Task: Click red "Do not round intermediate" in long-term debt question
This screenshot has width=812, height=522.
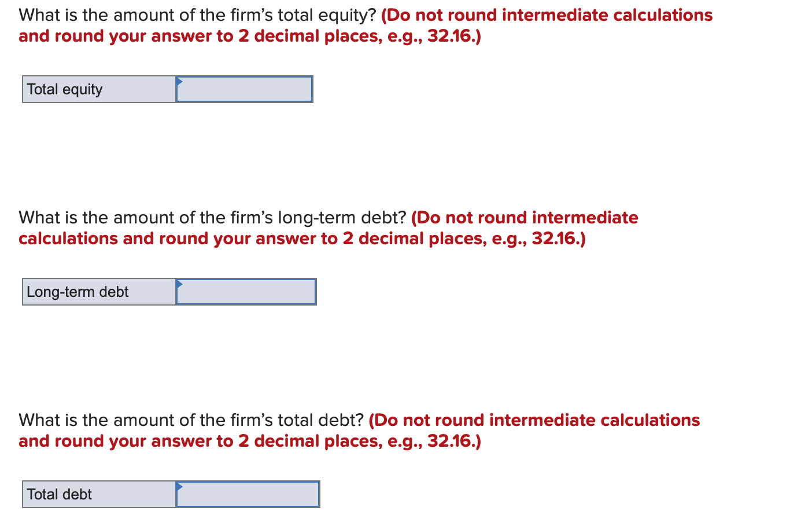Action: 525,218
